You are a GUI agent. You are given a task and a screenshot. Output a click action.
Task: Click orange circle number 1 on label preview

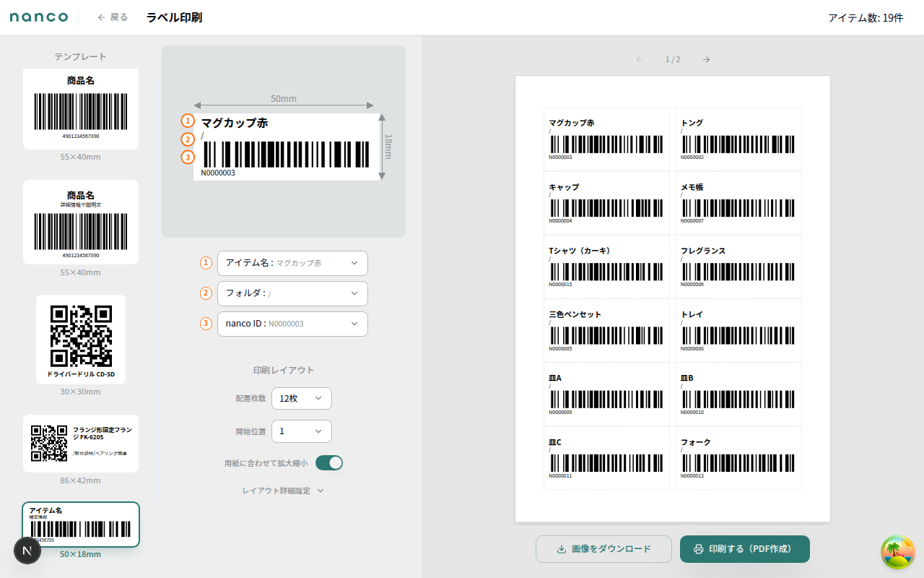coord(188,121)
